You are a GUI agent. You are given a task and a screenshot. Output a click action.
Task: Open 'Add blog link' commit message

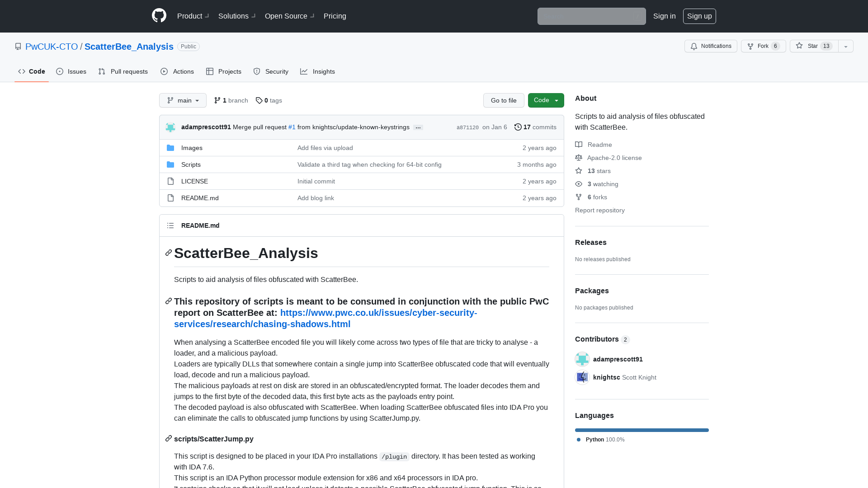coord(316,198)
